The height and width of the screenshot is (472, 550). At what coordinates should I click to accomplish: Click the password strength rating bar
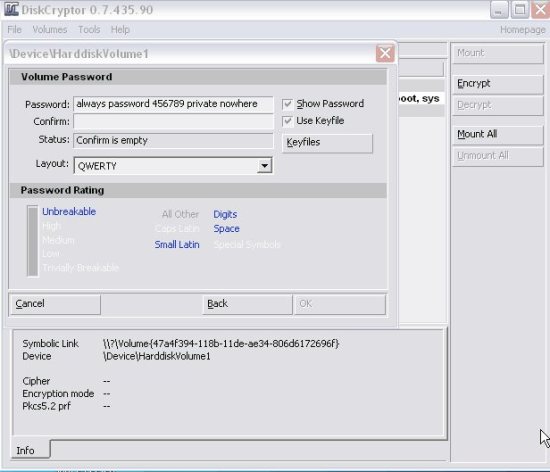[33, 241]
